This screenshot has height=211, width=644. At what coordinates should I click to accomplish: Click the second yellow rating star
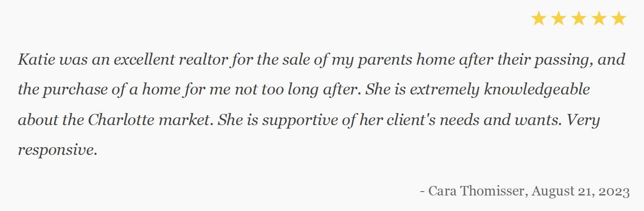pos(558,19)
